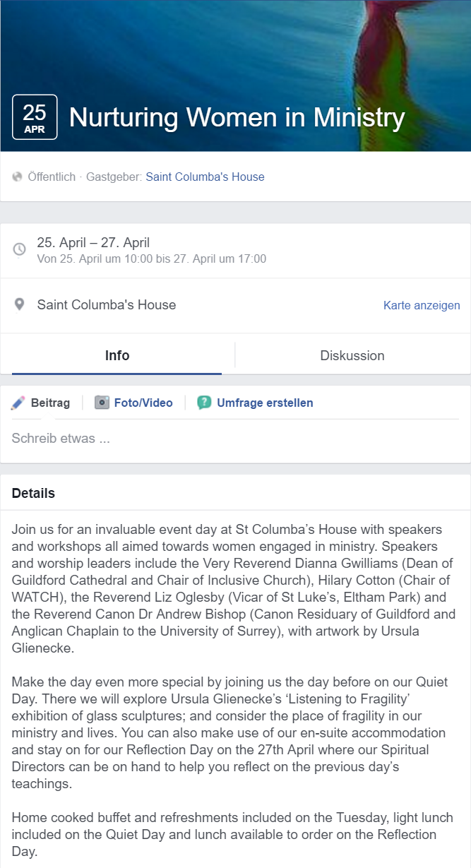
Task: Switch to the Info tab
Action: (x=117, y=355)
